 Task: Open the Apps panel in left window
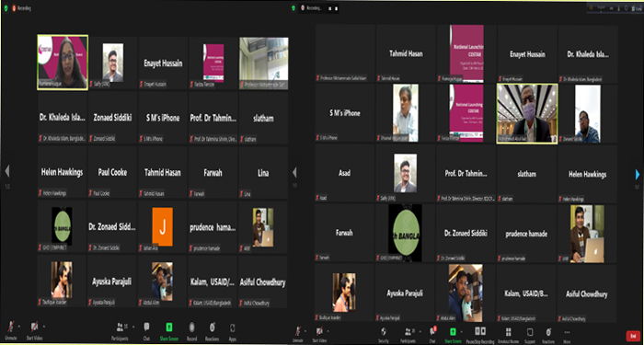click(x=232, y=332)
